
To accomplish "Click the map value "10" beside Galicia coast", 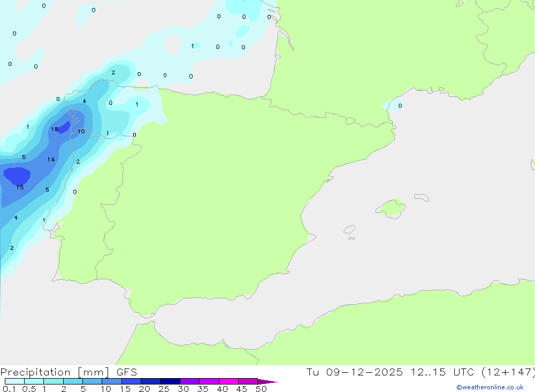I will click(81, 132).
